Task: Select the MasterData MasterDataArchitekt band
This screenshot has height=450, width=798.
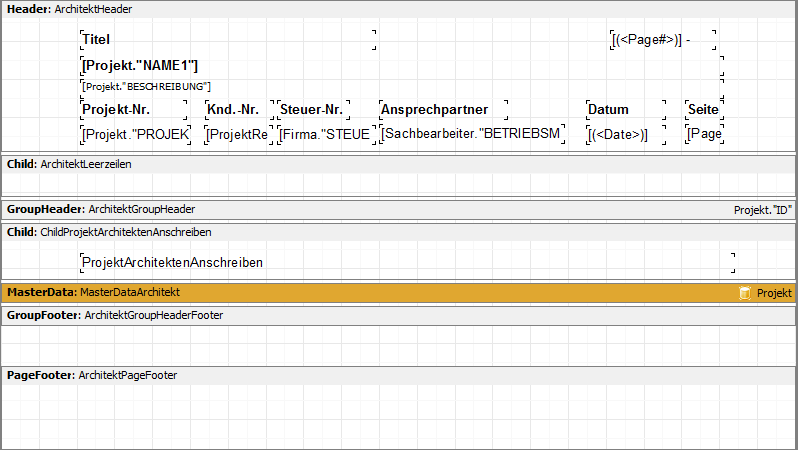Action: [398, 293]
